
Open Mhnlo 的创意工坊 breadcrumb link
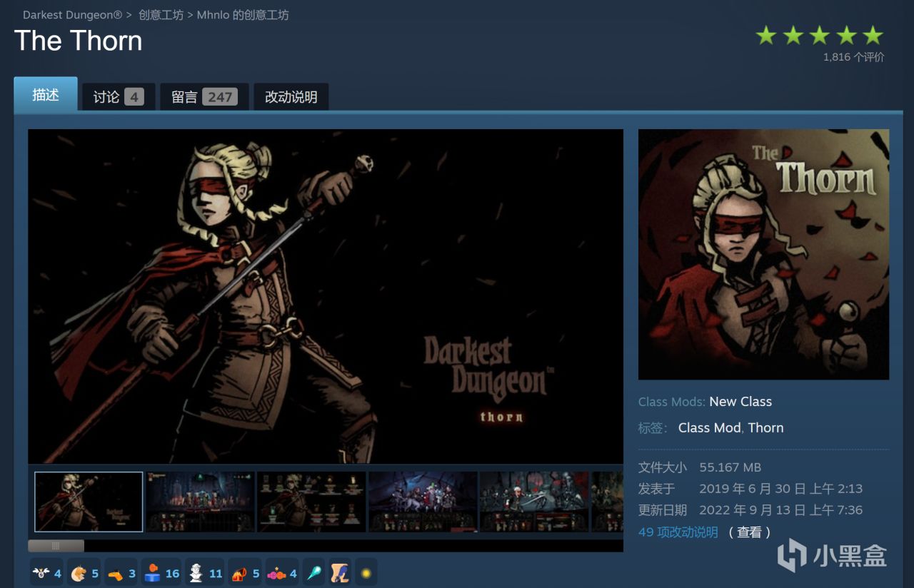(243, 15)
